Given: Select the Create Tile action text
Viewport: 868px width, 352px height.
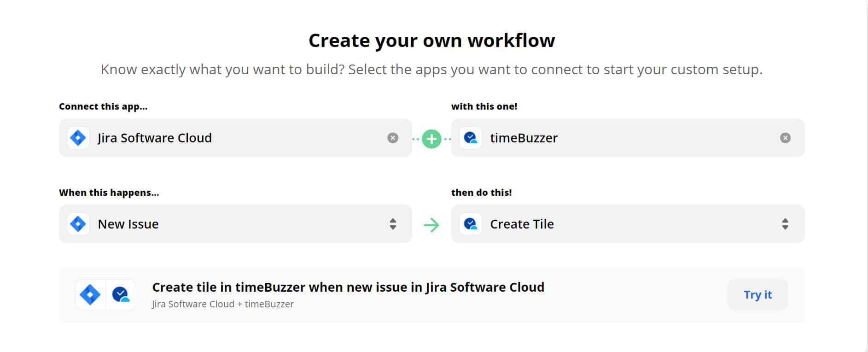Looking at the screenshot, I should [x=522, y=224].
